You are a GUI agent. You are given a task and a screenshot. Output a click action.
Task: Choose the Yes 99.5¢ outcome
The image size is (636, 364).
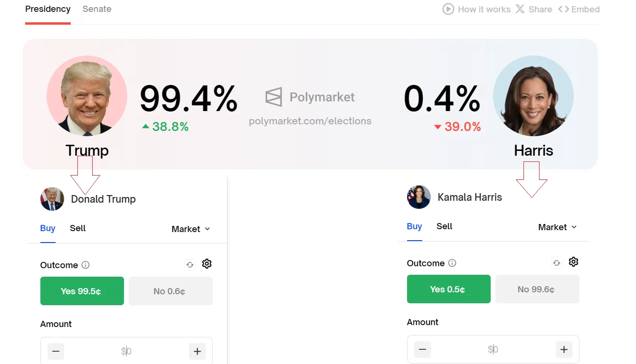pyautogui.click(x=82, y=291)
